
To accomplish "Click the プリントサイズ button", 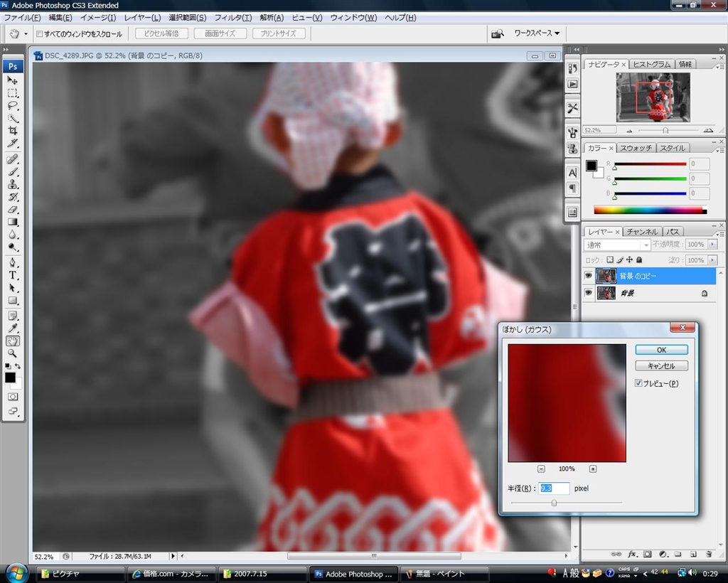I will point(279,33).
